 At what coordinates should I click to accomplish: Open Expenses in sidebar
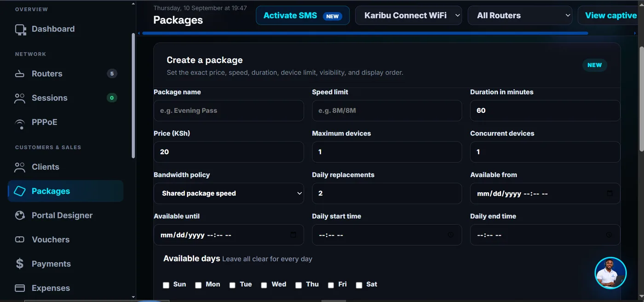click(66, 288)
